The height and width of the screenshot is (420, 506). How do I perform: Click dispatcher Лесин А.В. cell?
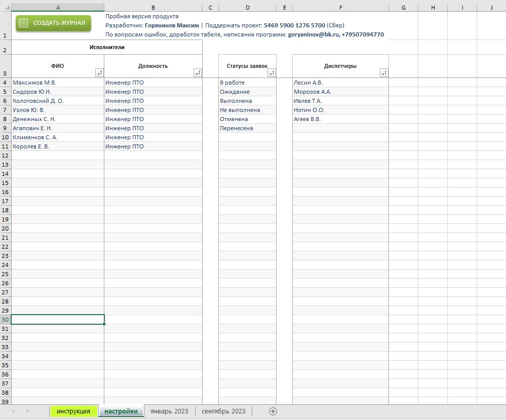[341, 83]
